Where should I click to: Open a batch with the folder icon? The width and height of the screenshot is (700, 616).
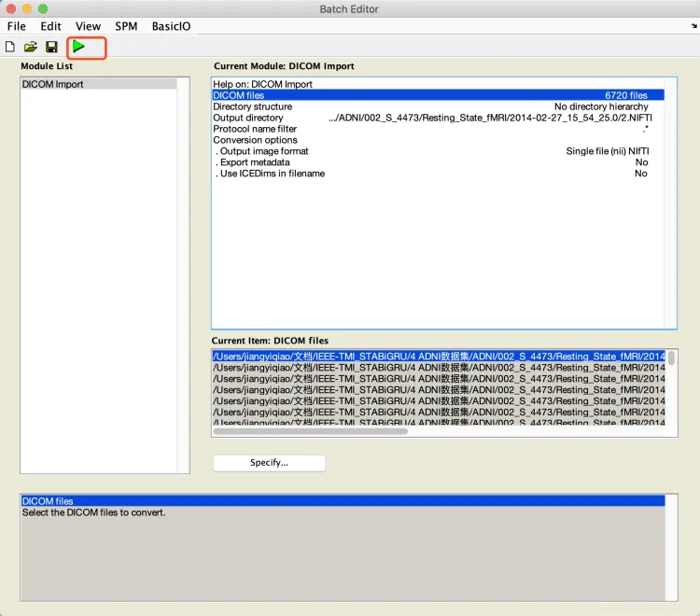pyautogui.click(x=31, y=47)
